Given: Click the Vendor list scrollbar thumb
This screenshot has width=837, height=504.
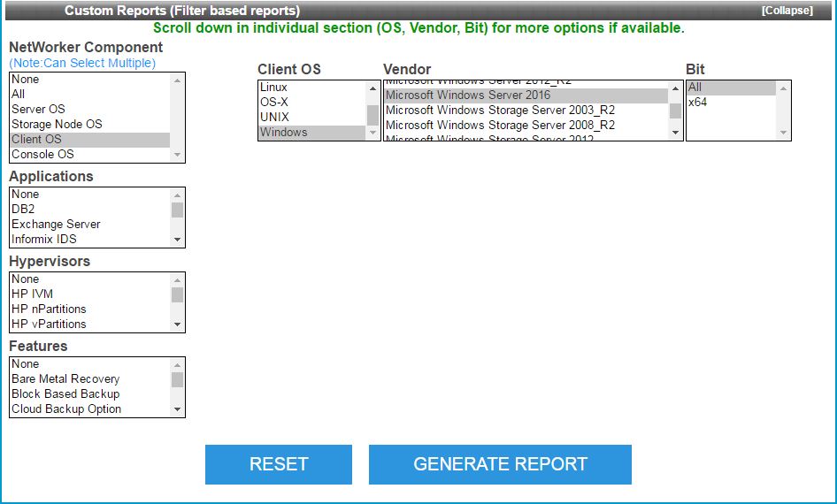Looking at the screenshot, I should [675, 111].
